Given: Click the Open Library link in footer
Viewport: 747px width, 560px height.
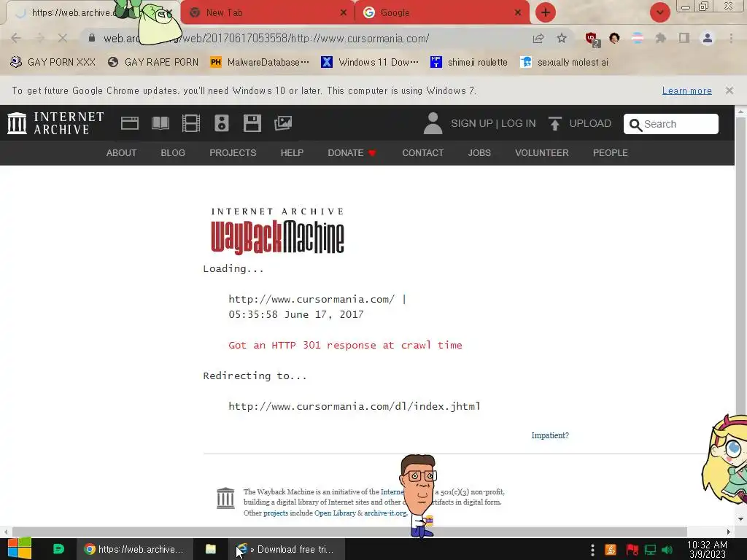Looking at the screenshot, I should pyautogui.click(x=335, y=513).
